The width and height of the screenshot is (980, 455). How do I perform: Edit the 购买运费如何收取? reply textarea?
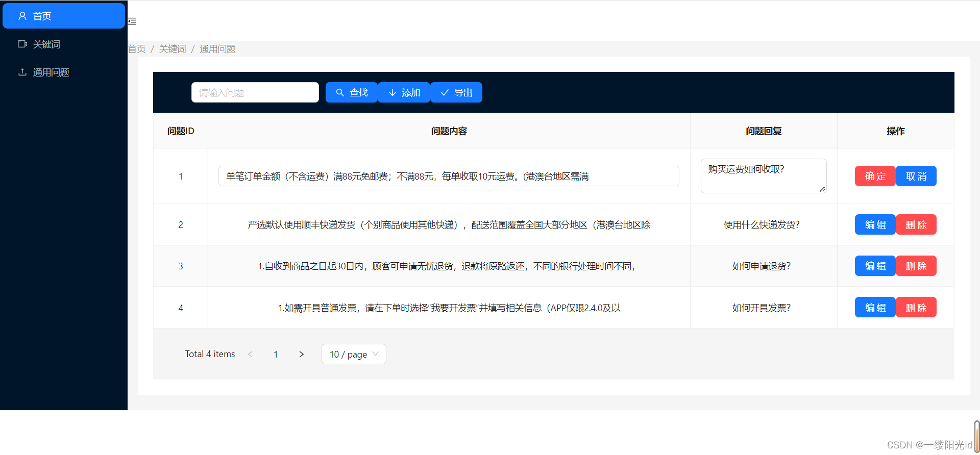[x=764, y=176]
